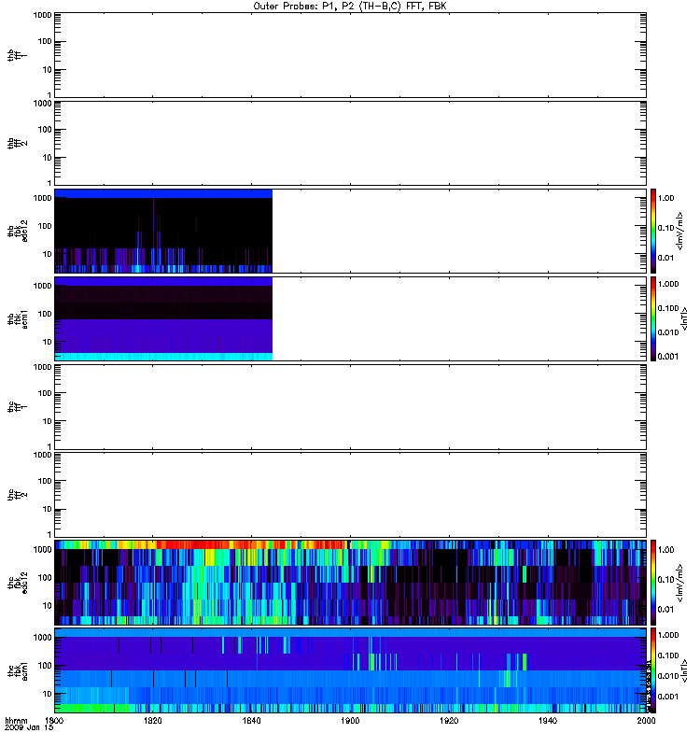
Task: Click the "thc fff 1" y-axis title
Action: 17,407
